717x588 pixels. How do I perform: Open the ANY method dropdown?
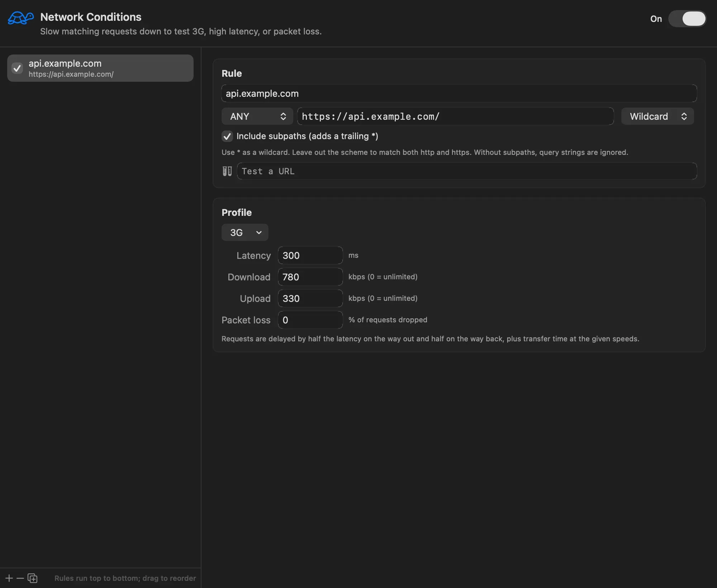click(x=257, y=116)
